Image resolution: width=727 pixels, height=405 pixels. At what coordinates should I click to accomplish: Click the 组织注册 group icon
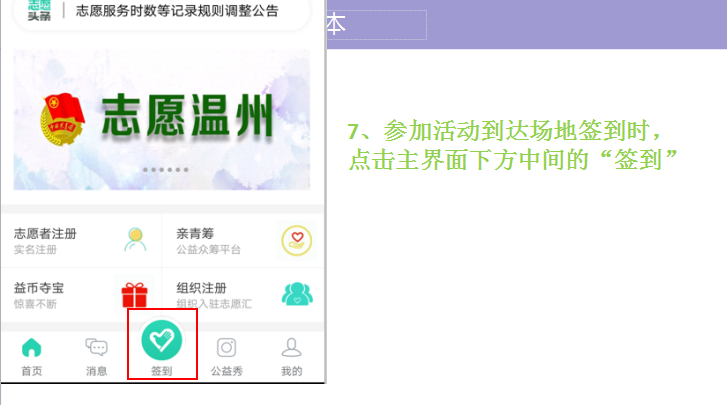coord(297,294)
